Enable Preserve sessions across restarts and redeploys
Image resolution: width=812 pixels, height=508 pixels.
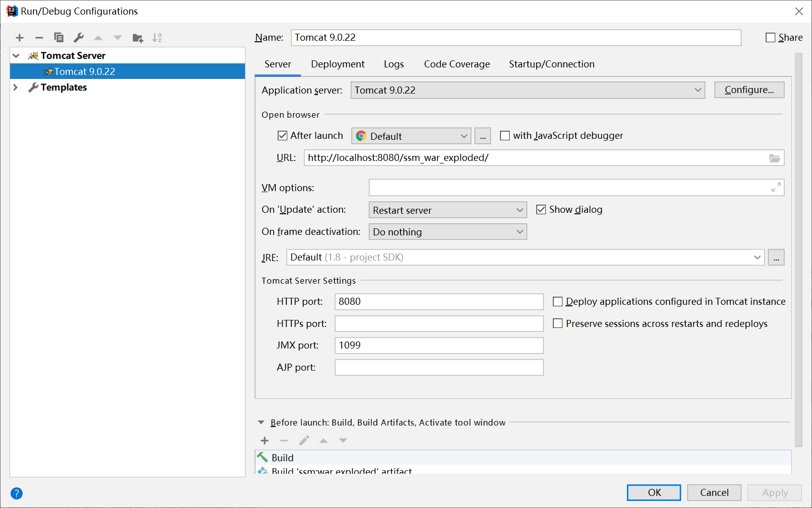[x=558, y=324]
